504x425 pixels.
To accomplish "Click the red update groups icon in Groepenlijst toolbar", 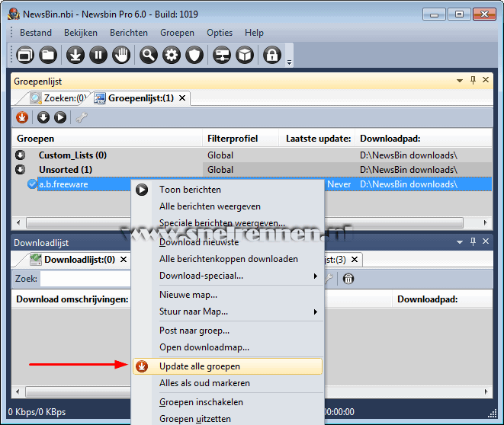I will point(22,117).
